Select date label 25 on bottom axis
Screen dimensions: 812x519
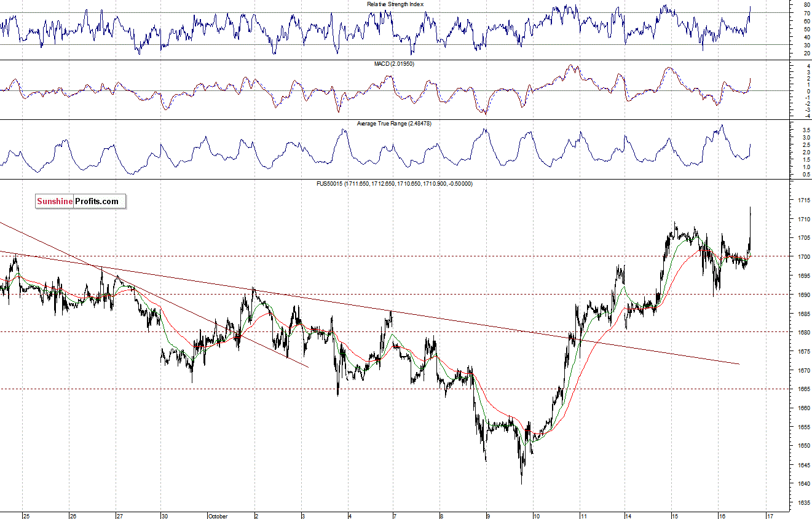tap(26, 515)
